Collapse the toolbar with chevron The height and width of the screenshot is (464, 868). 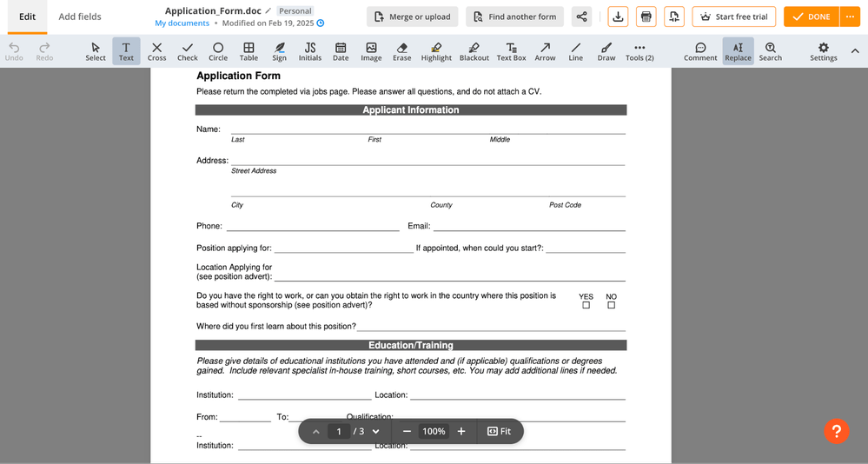point(855,51)
